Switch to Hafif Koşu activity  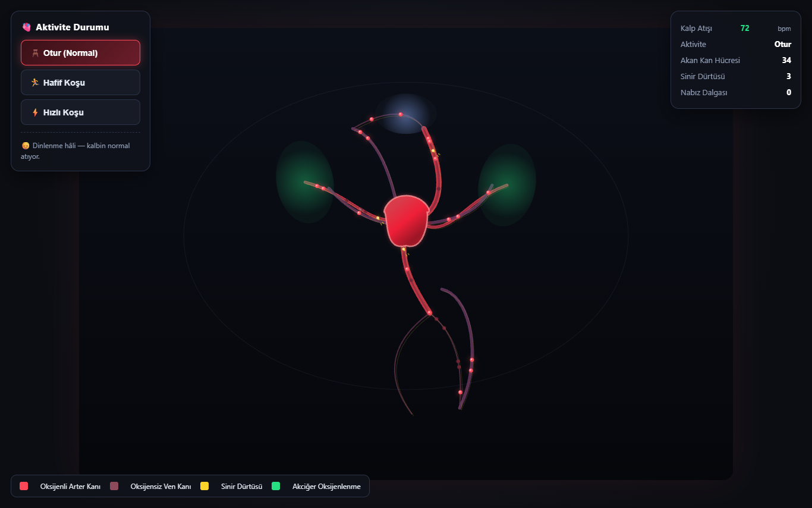click(x=80, y=83)
